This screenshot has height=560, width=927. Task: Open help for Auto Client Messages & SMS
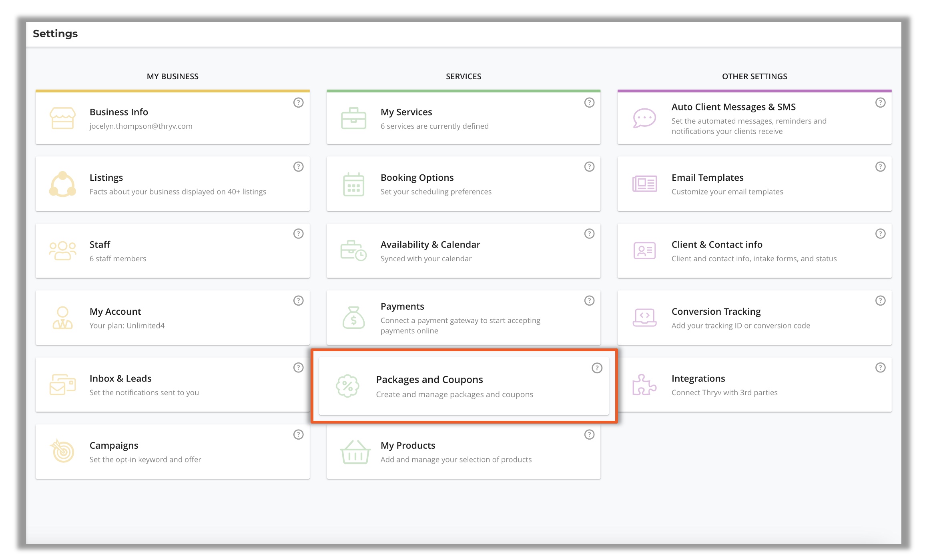click(x=881, y=103)
